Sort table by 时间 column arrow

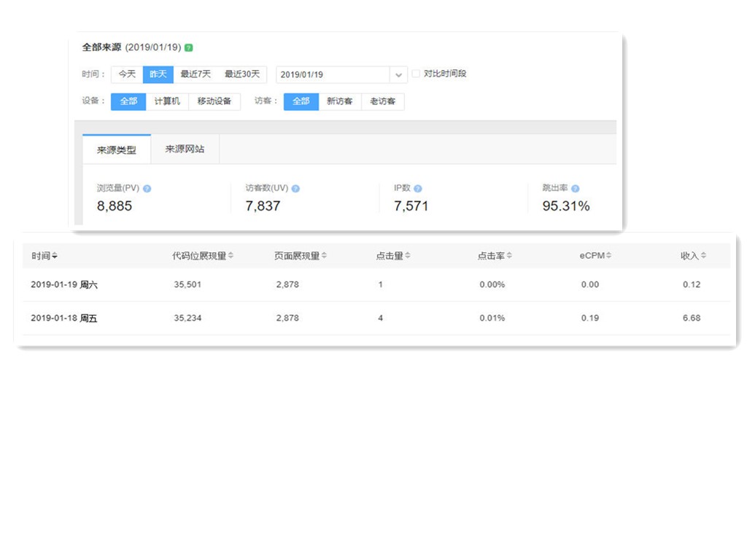pos(55,256)
